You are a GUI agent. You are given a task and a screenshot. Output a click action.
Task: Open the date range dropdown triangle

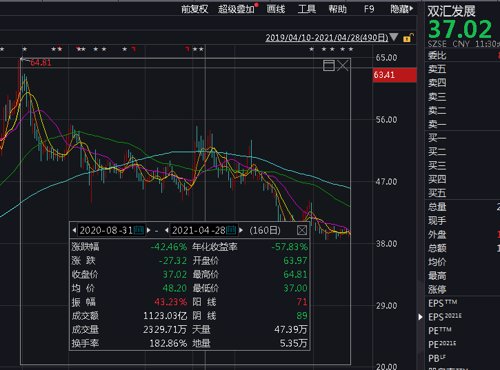[x=394, y=37]
